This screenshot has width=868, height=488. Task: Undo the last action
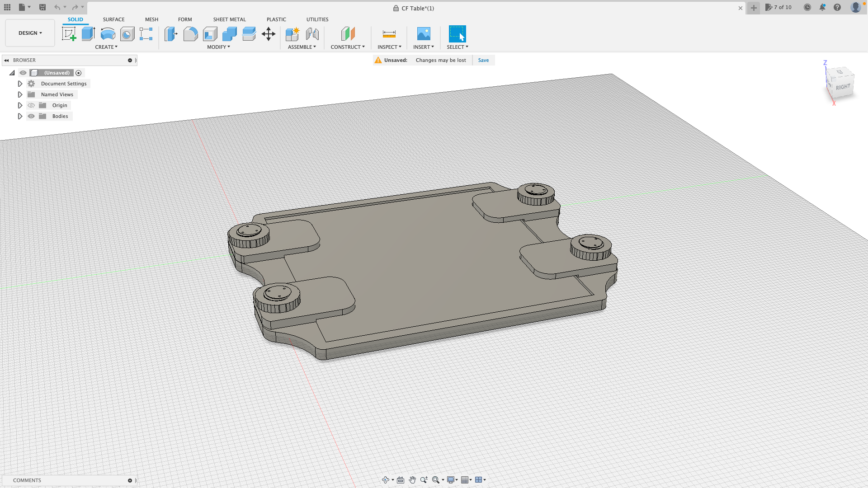point(57,7)
